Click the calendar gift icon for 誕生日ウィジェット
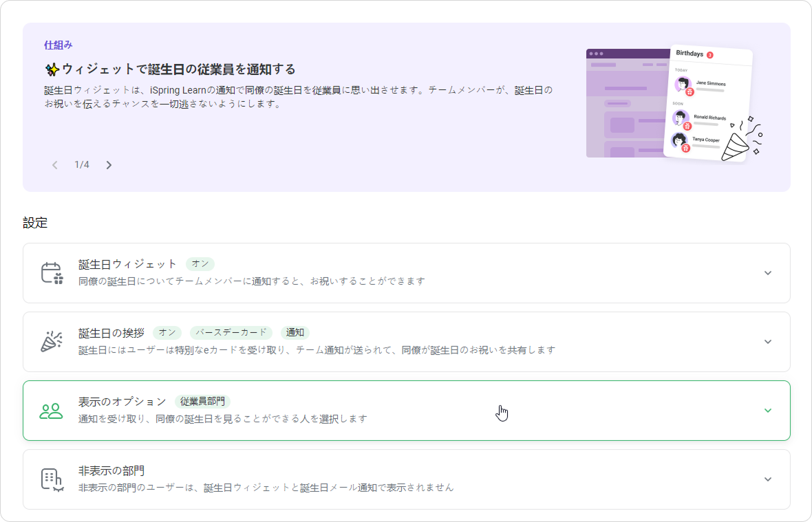The height and width of the screenshot is (522, 812). (x=52, y=273)
